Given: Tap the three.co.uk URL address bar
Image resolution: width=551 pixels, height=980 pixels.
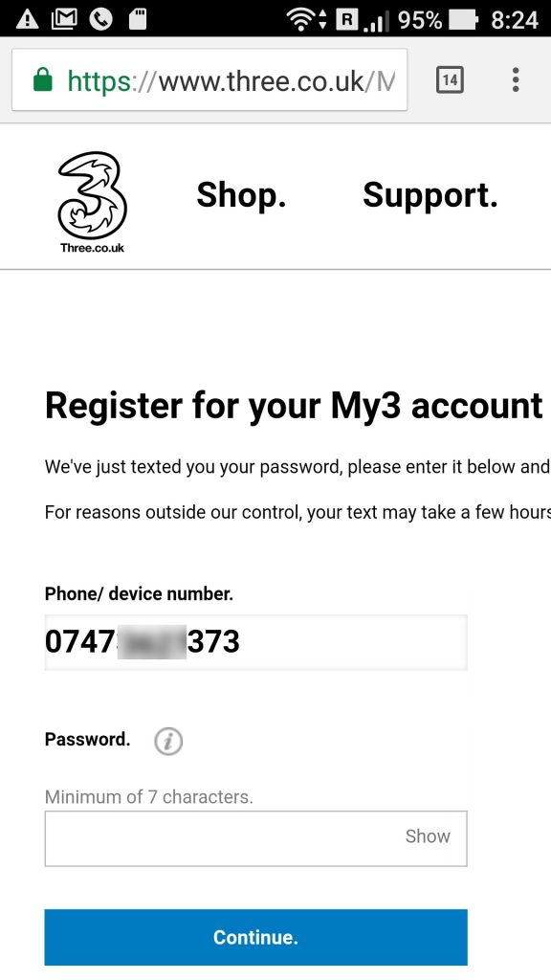Looking at the screenshot, I should coord(209,80).
